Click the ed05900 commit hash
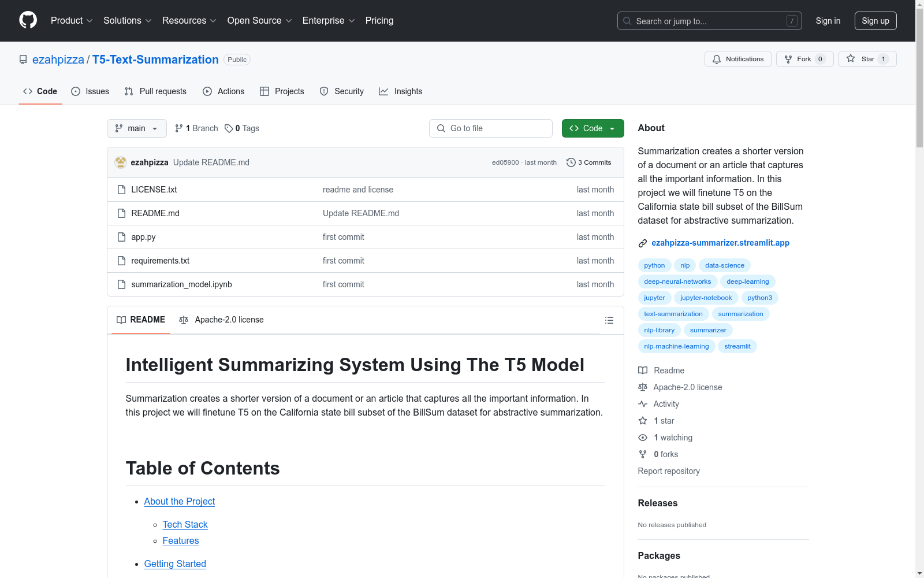Image resolution: width=924 pixels, height=578 pixels. pyautogui.click(x=505, y=162)
